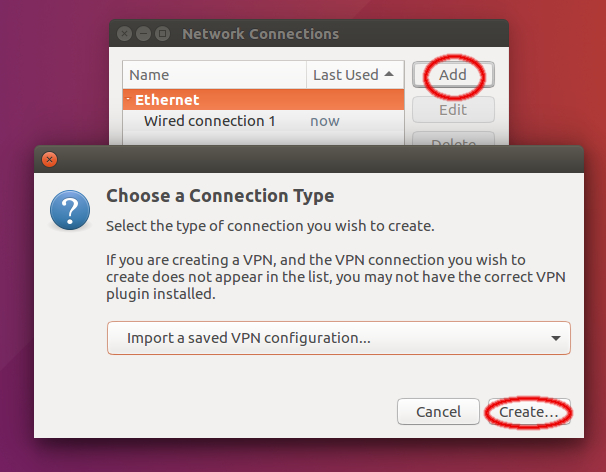Sort connections by Last Used column
Image resolution: width=606 pixels, height=472 pixels.
pos(346,75)
